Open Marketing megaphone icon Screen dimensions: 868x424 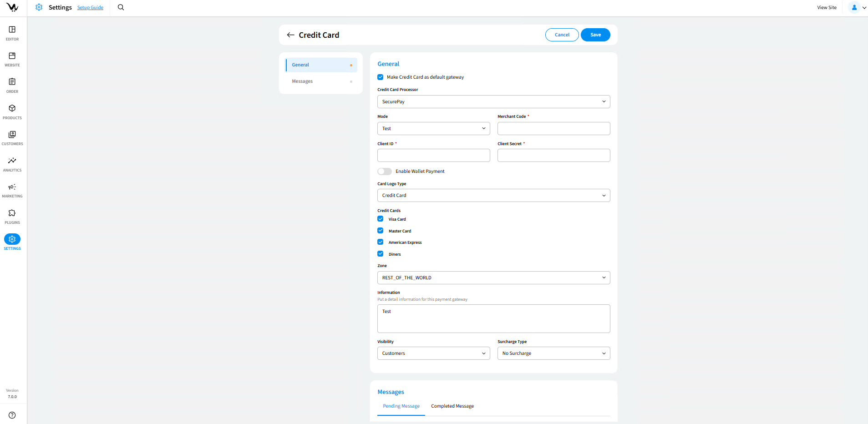(12, 187)
